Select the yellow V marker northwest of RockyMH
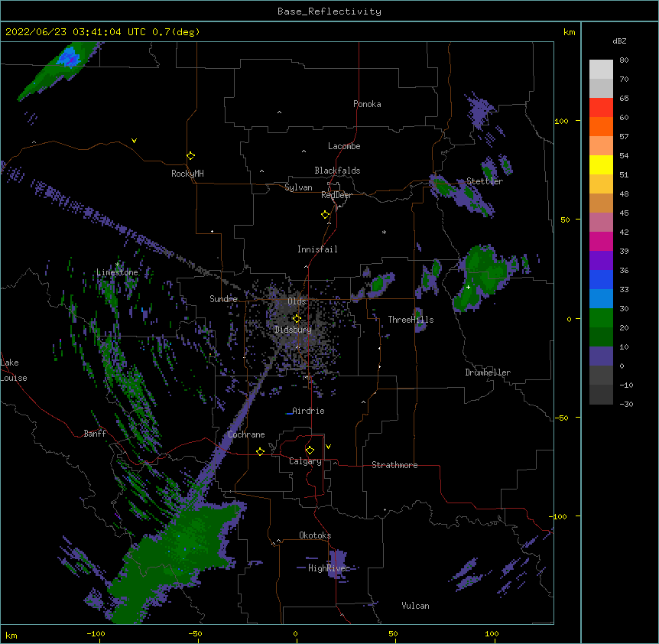The height and width of the screenshot is (644, 659). [x=134, y=141]
